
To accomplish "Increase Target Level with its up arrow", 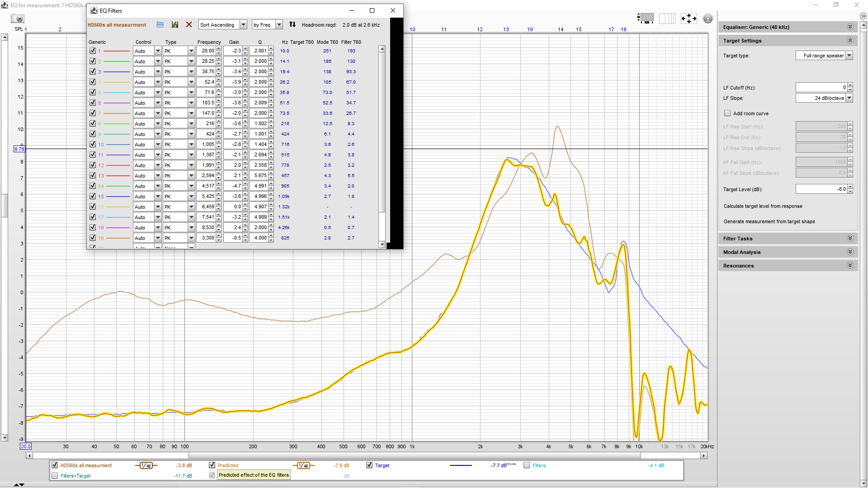I will tap(850, 187).
